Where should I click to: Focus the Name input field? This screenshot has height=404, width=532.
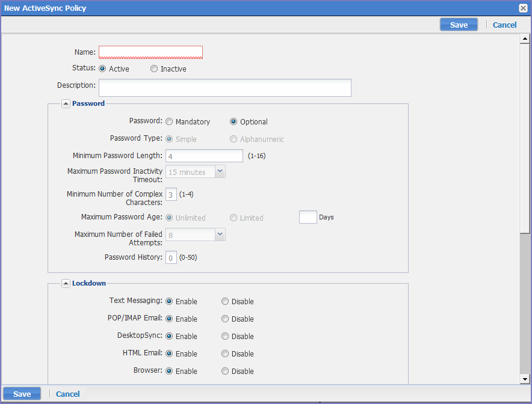tap(150, 52)
